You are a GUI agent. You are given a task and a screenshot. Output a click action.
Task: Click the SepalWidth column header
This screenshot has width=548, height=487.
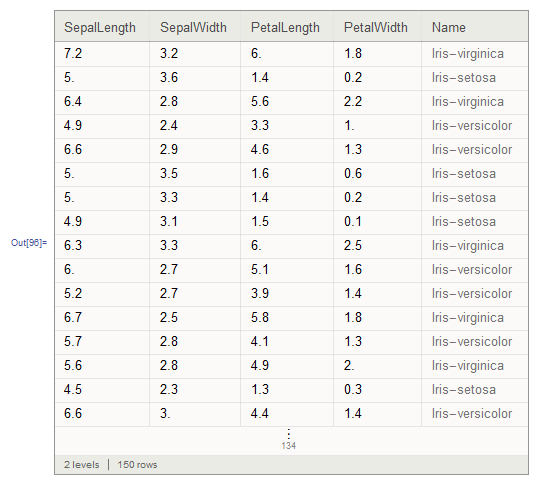(x=193, y=27)
